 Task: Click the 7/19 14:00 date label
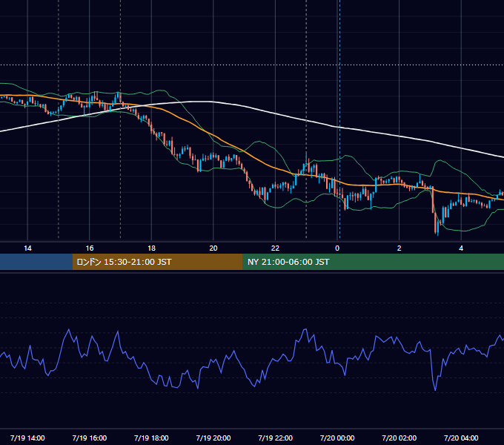pyautogui.click(x=27, y=438)
